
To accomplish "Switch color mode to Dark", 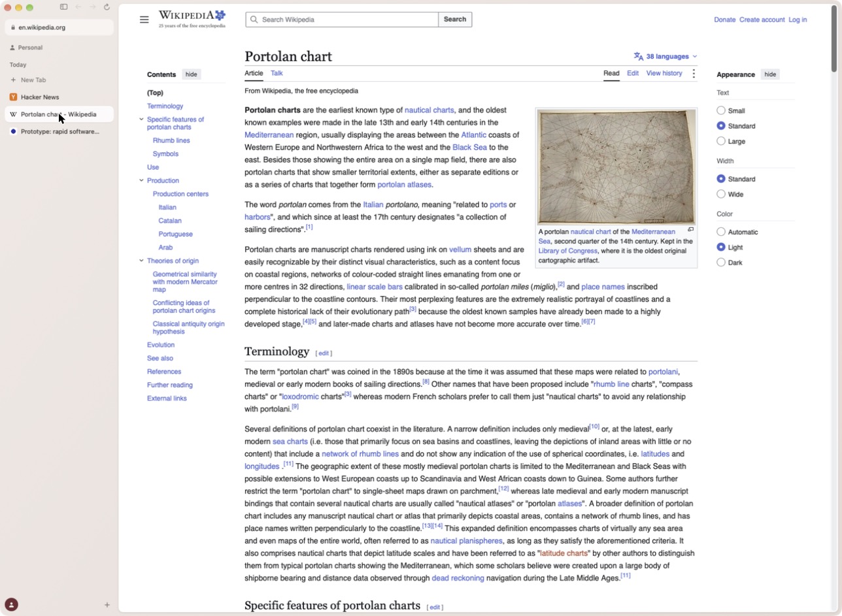I will 721,263.
